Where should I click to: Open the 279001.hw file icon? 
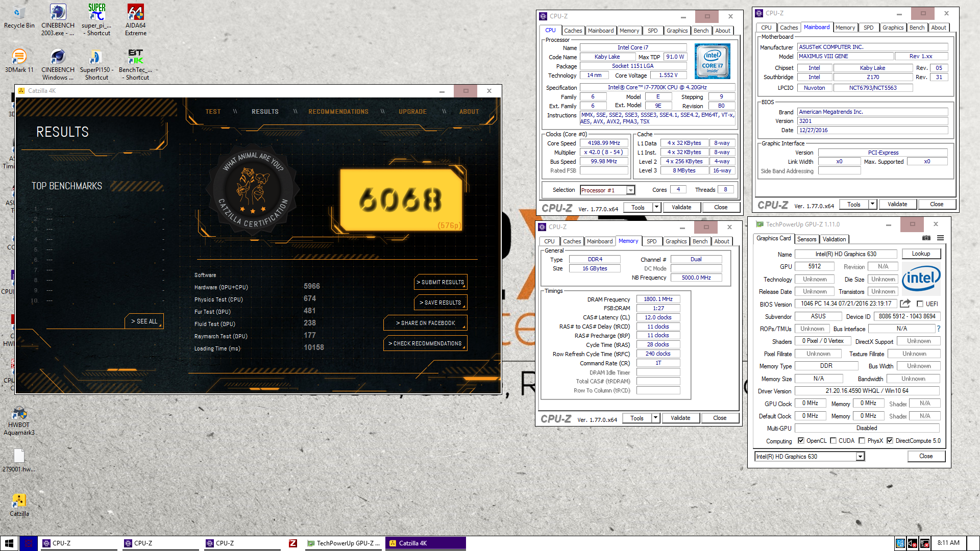coord(19,460)
